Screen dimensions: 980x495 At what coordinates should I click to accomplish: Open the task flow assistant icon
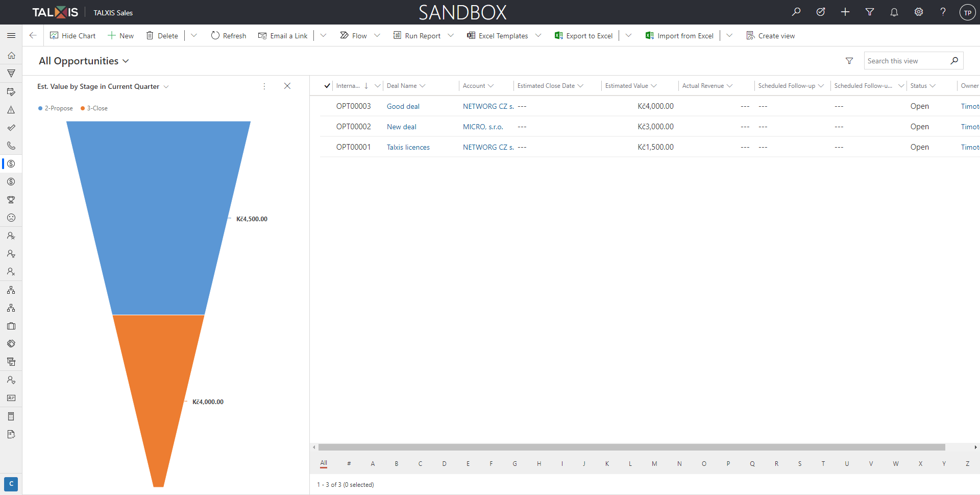(x=820, y=12)
